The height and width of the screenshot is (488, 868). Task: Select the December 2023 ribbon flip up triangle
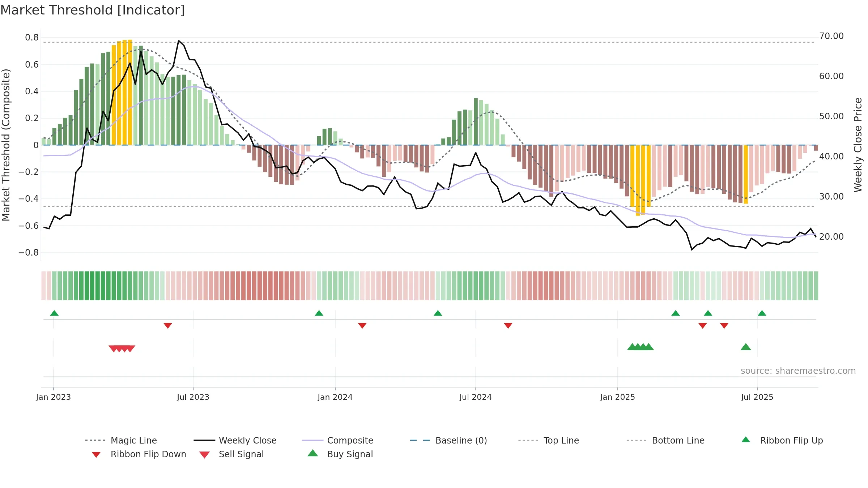(x=319, y=313)
